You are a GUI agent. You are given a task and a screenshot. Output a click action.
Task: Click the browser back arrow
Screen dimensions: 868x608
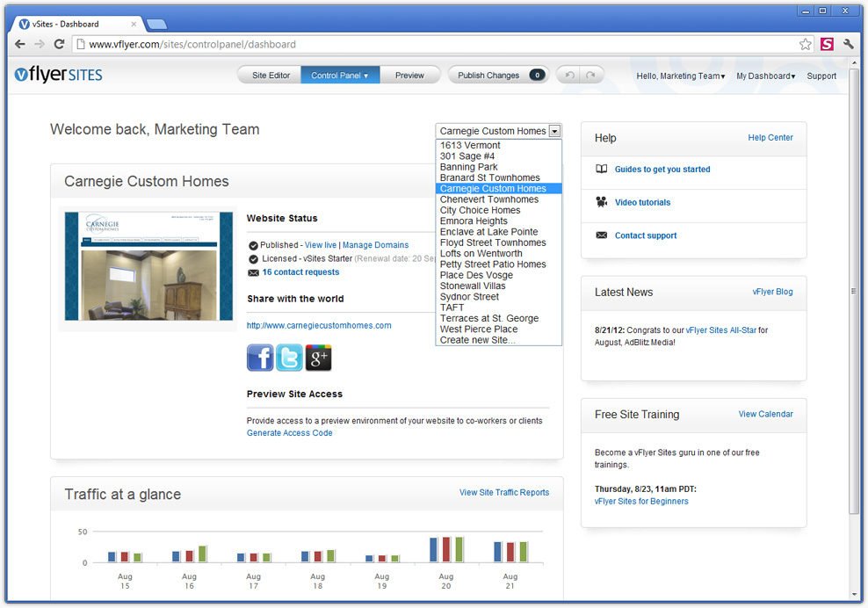click(20, 44)
